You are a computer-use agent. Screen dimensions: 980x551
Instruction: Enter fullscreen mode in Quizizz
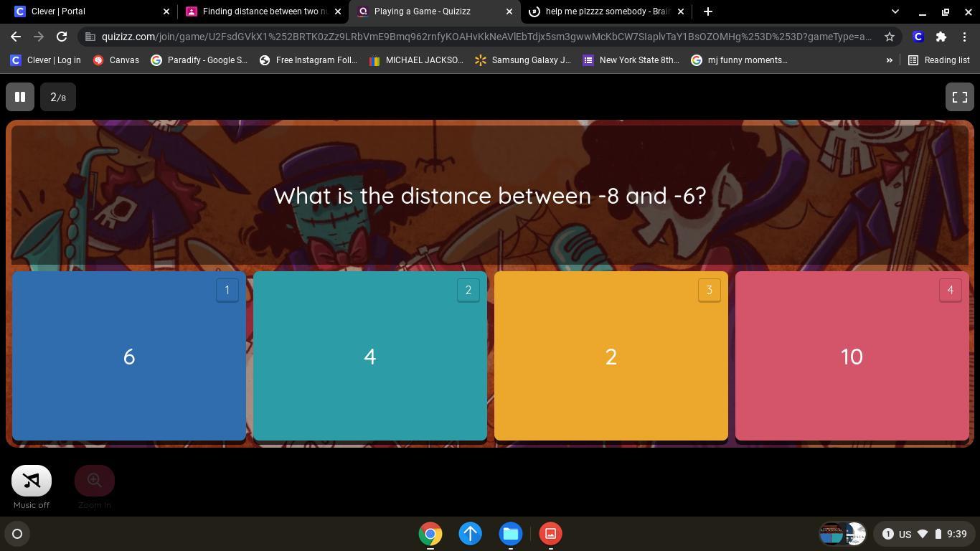tap(960, 97)
